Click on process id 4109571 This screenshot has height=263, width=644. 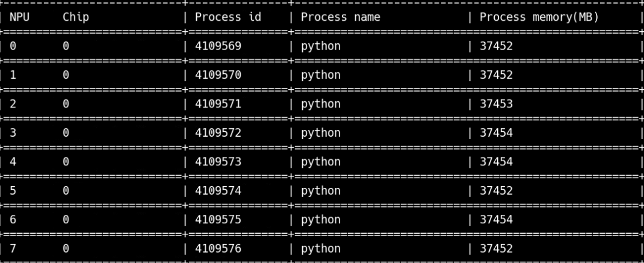click(218, 104)
